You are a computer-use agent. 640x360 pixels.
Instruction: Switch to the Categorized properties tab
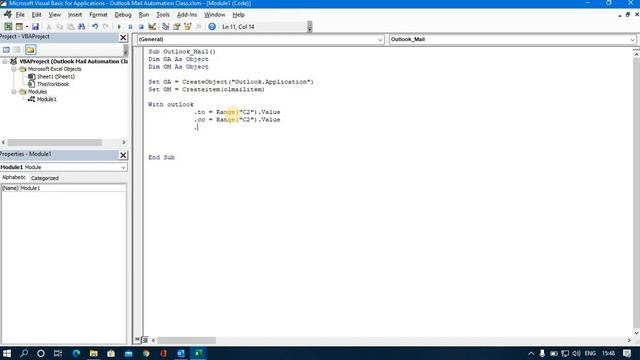click(45, 178)
